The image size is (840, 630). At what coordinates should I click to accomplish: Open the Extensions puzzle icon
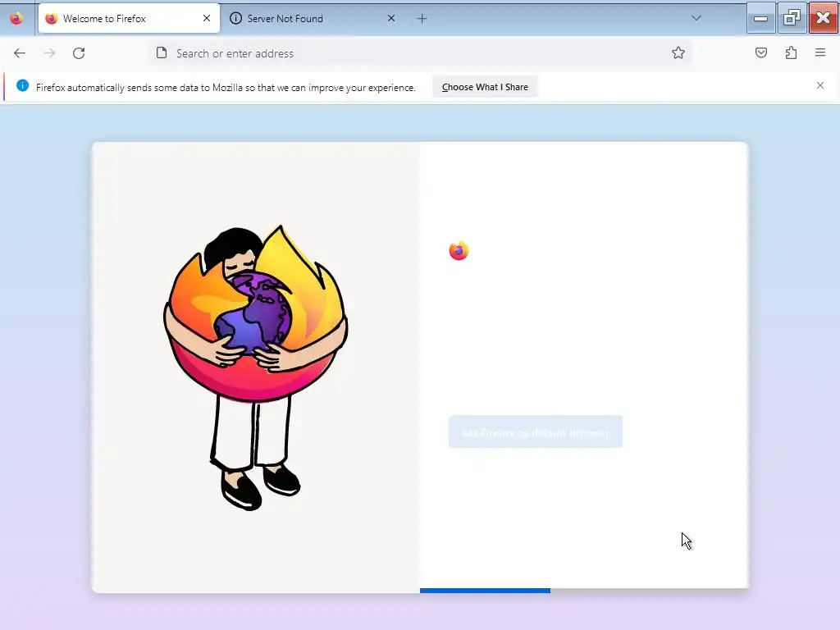tap(792, 52)
